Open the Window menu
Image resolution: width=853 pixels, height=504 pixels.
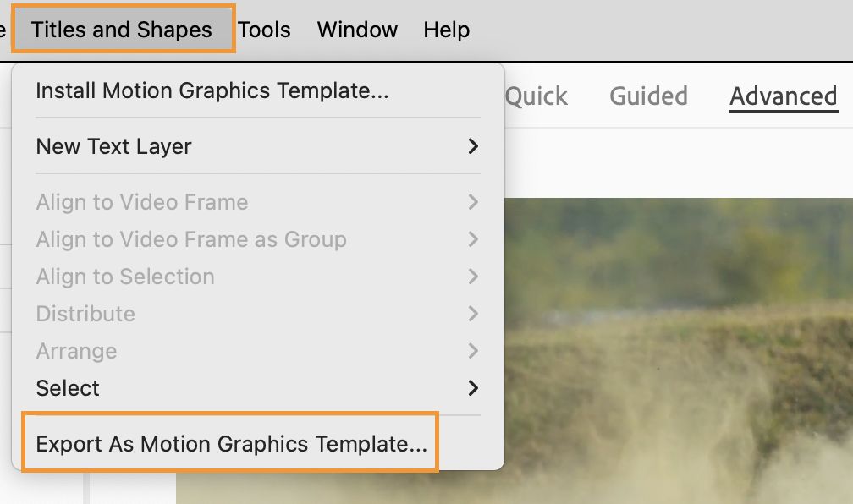(x=357, y=30)
